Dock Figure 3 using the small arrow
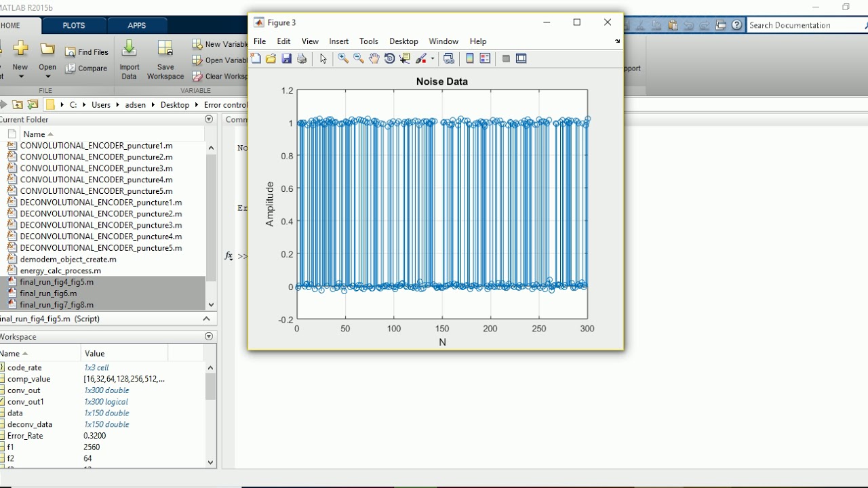 click(617, 41)
